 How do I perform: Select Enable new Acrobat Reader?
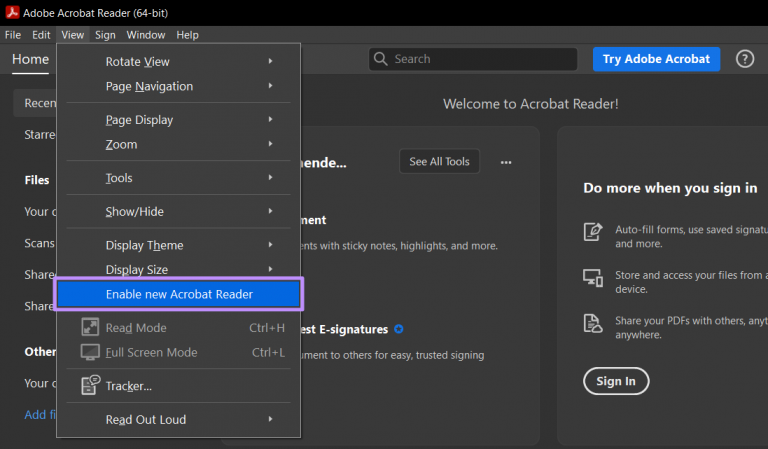click(x=179, y=294)
